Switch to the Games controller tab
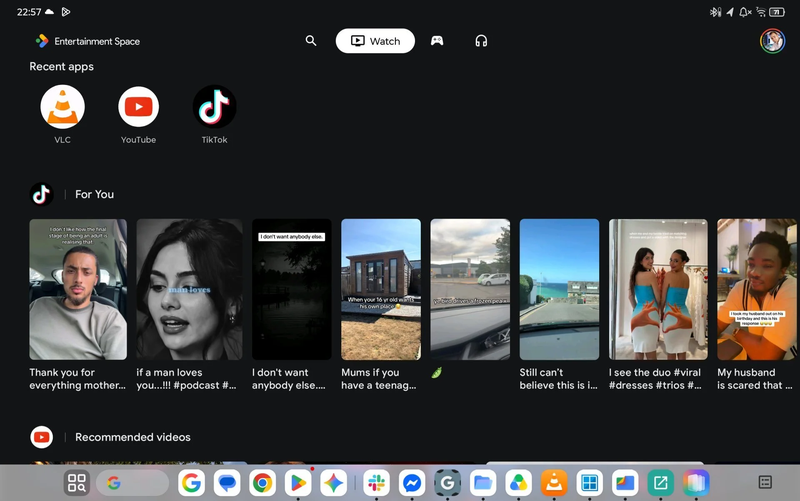800x501 pixels. point(437,41)
